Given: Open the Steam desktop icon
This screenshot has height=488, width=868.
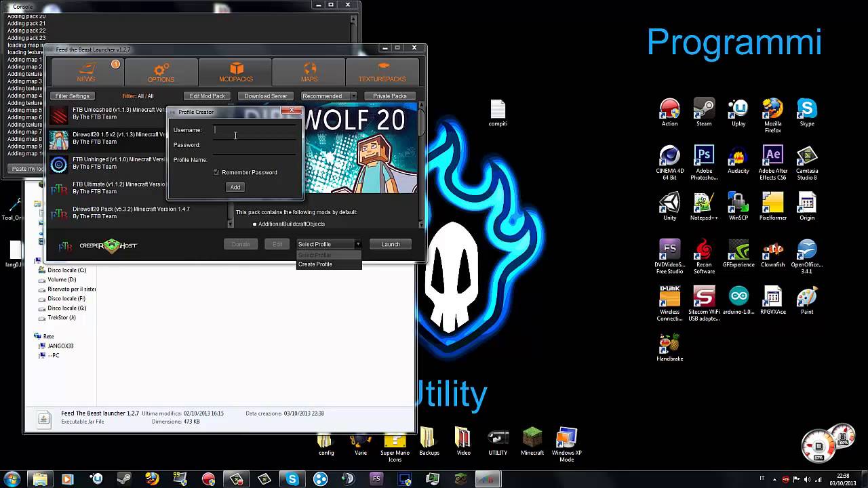Looking at the screenshot, I should (x=704, y=113).
